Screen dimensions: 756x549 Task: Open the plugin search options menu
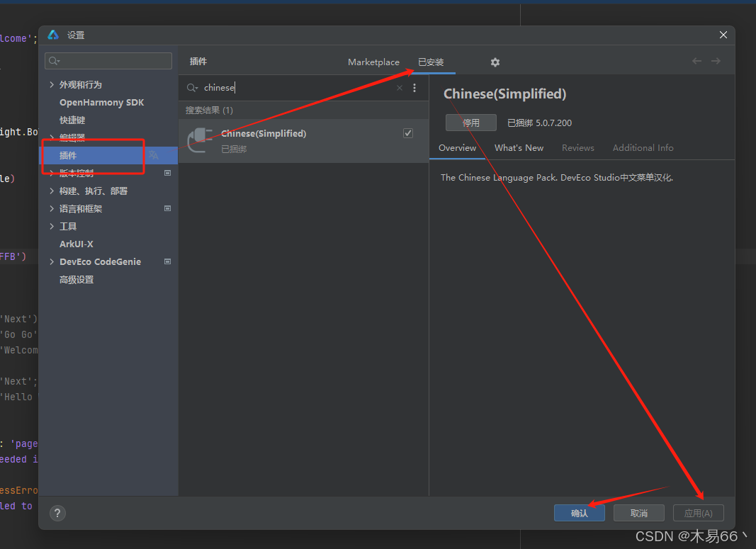click(x=414, y=88)
